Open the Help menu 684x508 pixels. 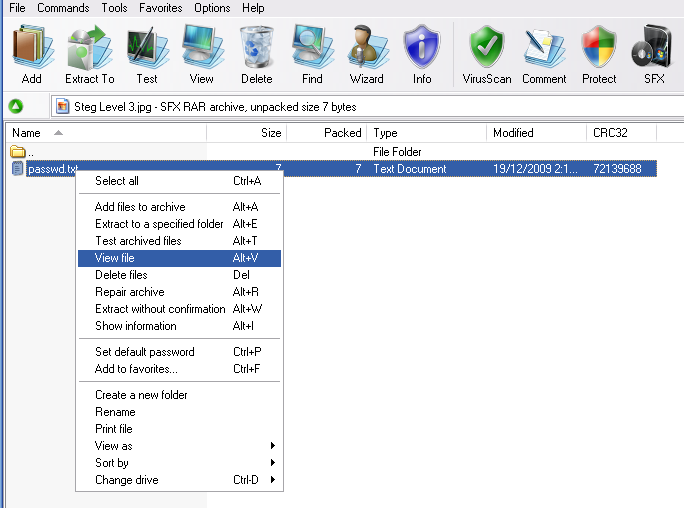point(253,8)
